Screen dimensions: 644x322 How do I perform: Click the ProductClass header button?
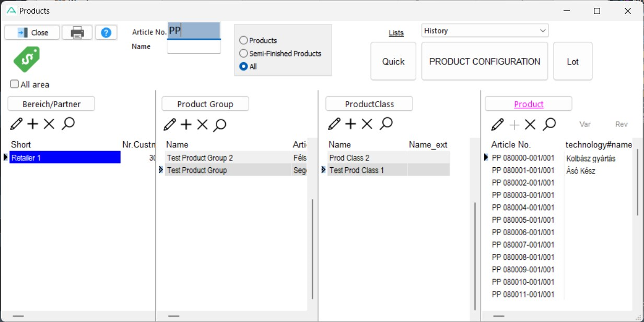[x=369, y=104]
